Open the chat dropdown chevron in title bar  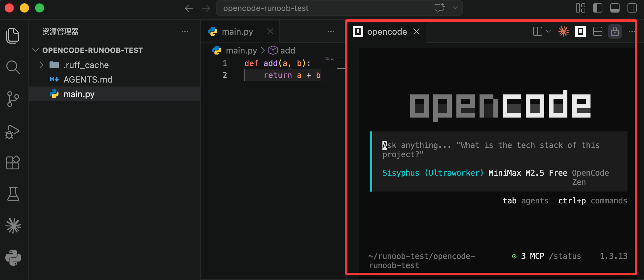pyautogui.click(x=455, y=8)
